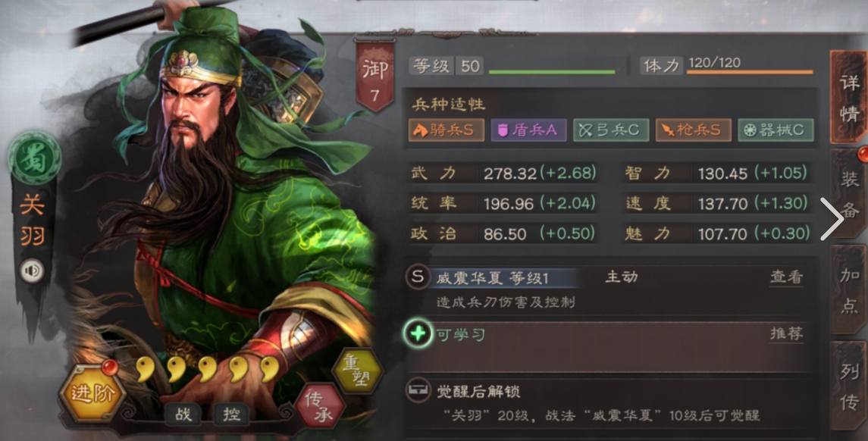Switch to the 加点 tab
The width and height of the screenshot is (868, 441).
(x=848, y=289)
